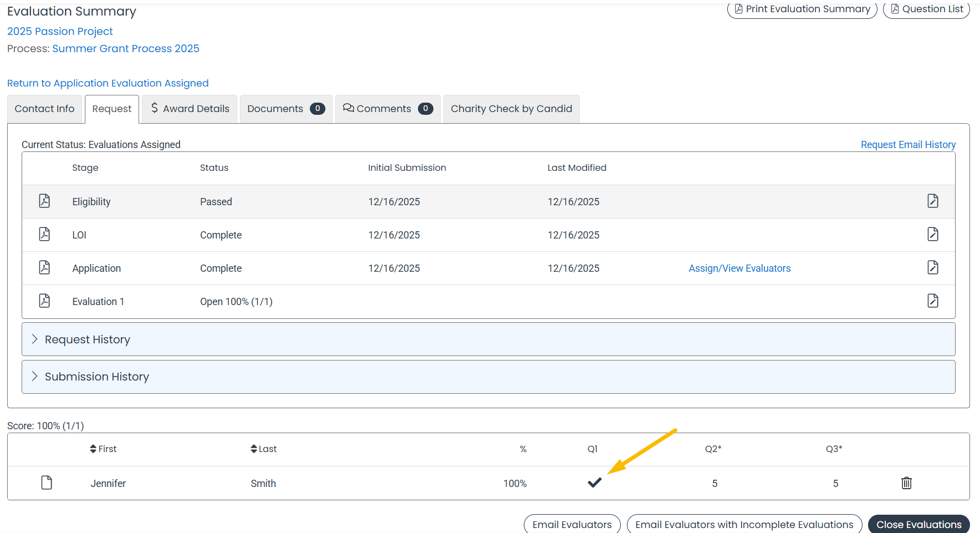The width and height of the screenshot is (980, 533).
Task: Expand the Submission History section
Action: (488, 377)
